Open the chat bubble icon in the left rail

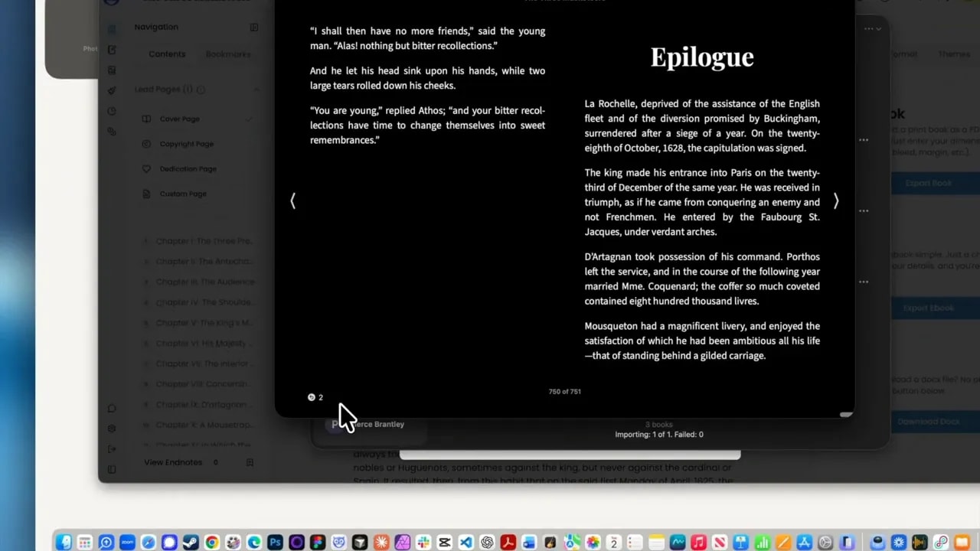tap(112, 409)
